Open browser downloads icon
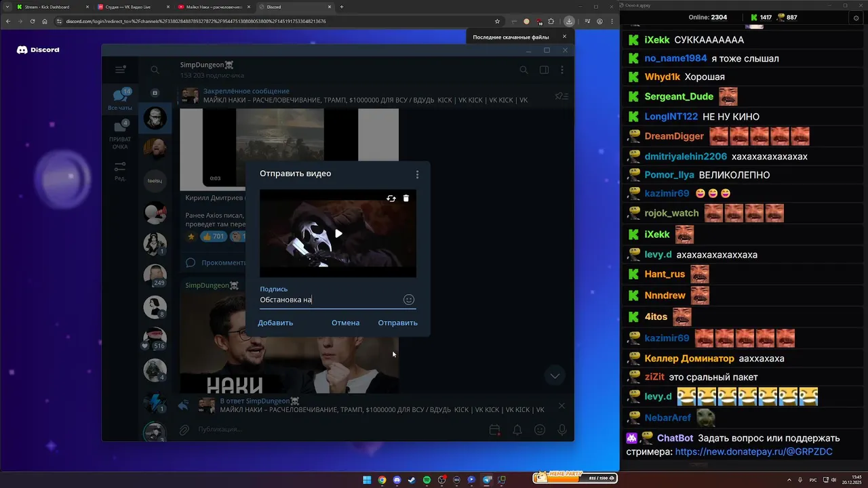This screenshot has width=868, height=488. coord(570,21)
